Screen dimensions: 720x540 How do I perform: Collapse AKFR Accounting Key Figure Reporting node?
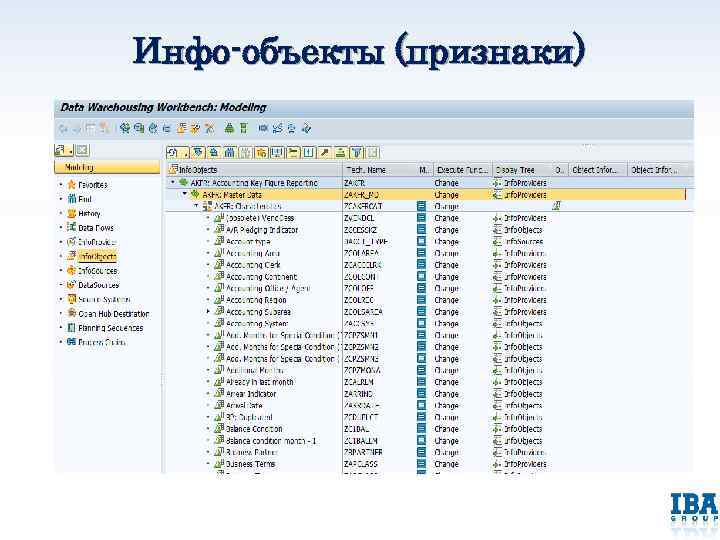tap(173, 183)
